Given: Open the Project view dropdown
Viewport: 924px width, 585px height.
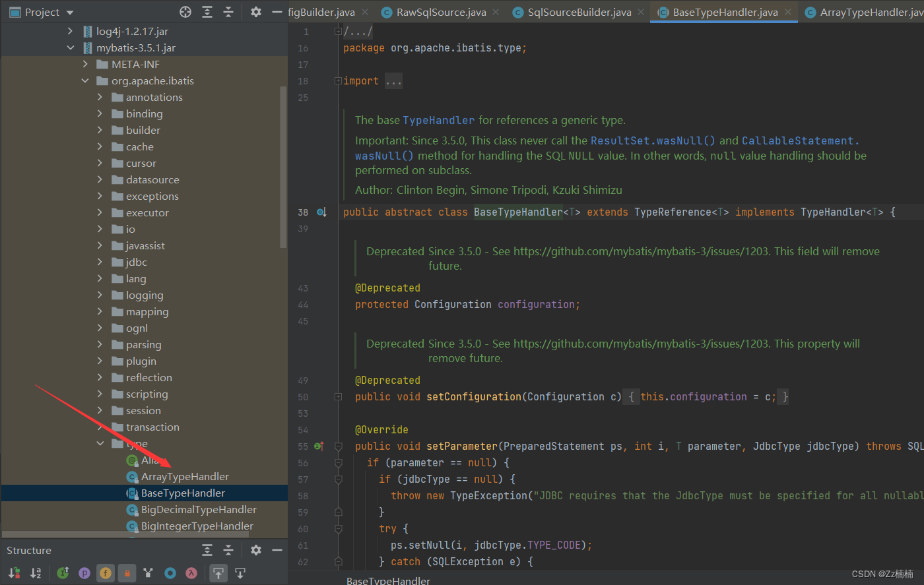Looking at the screenshot, I should coord(70,13).
